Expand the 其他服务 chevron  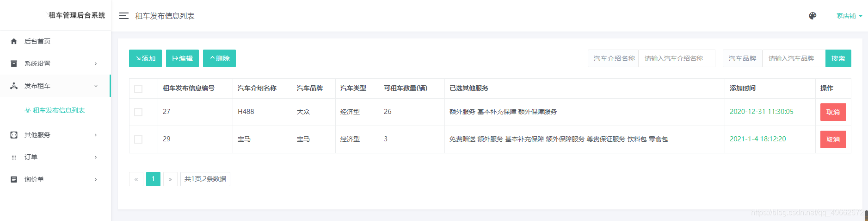click(96, 135)
